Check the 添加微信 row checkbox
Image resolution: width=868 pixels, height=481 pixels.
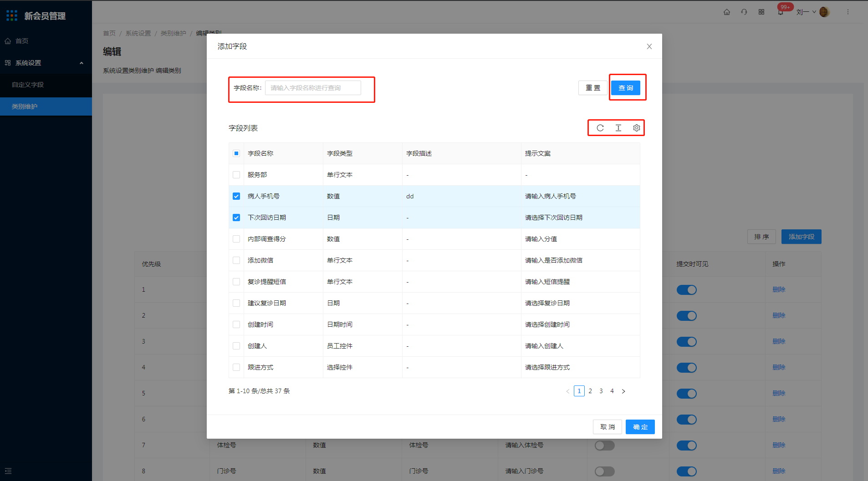click(236, 260)
